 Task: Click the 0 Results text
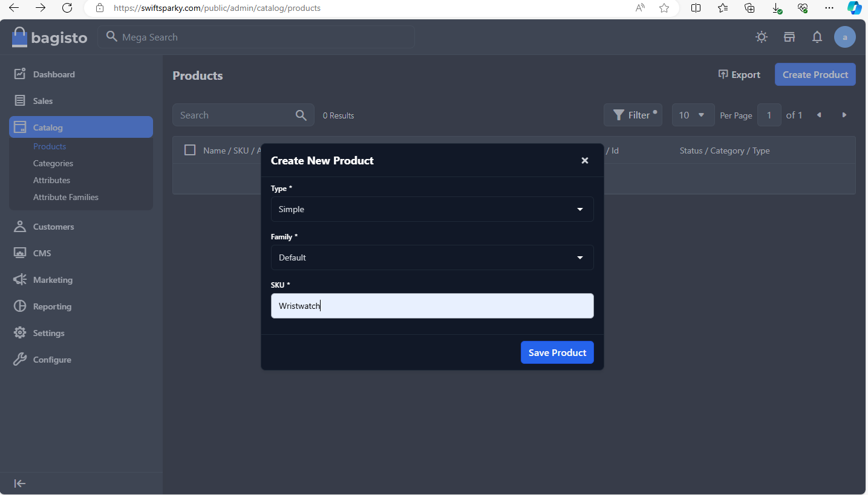click(x=339, y=115)
